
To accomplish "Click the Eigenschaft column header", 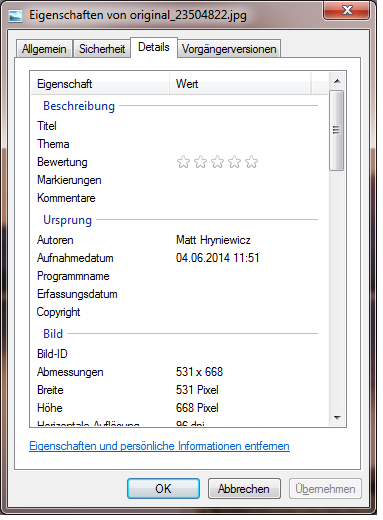I will tap(100, 84).
